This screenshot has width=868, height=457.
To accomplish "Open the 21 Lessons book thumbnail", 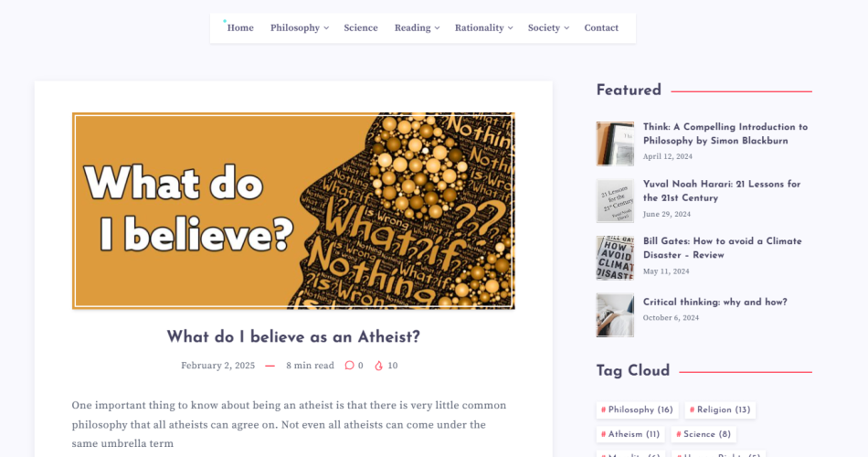I will pos(615,201).
